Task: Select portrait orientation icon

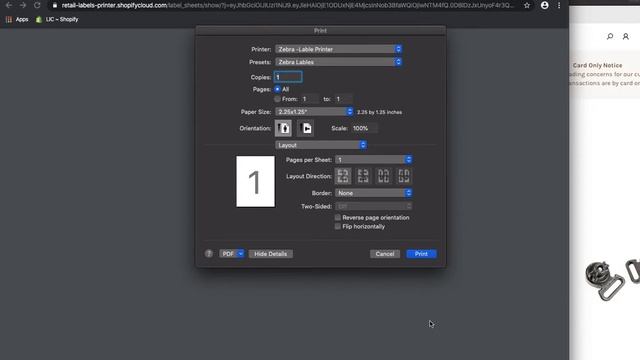Action: pos(283,128)
